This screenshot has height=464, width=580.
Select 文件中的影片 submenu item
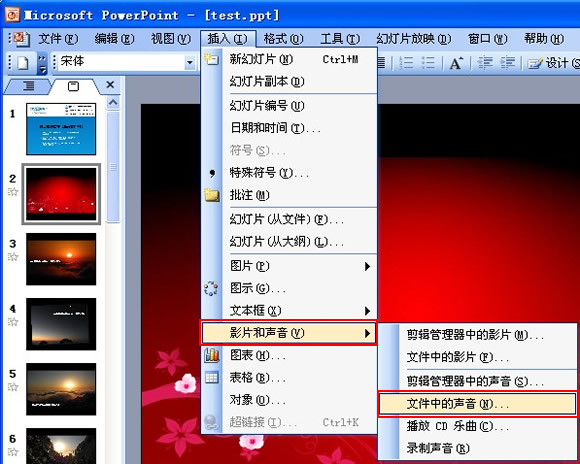478,357
